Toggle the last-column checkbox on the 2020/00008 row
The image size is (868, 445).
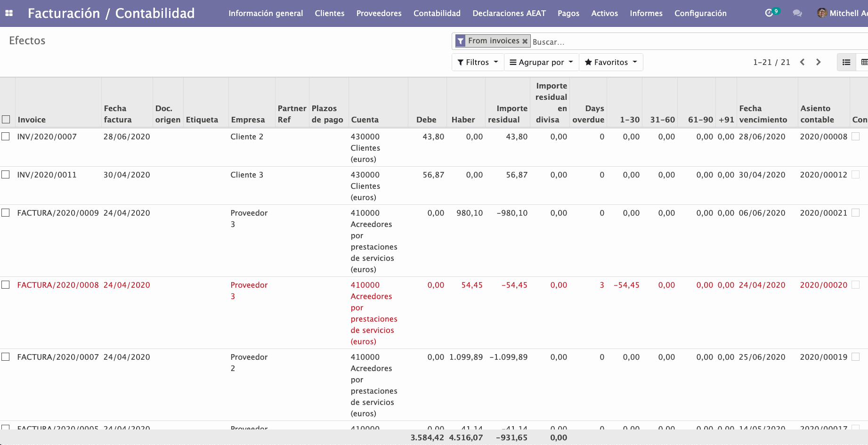[x=856, y=136]
